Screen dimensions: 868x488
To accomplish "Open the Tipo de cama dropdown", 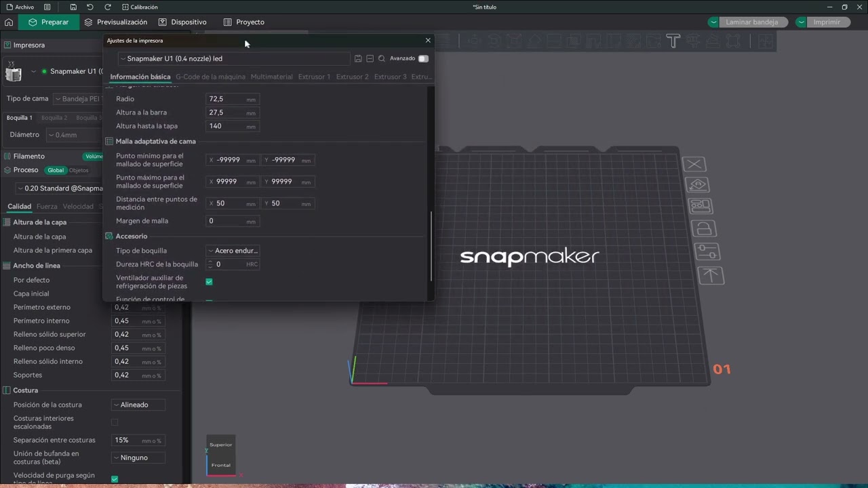I will (x=79, y=99).
